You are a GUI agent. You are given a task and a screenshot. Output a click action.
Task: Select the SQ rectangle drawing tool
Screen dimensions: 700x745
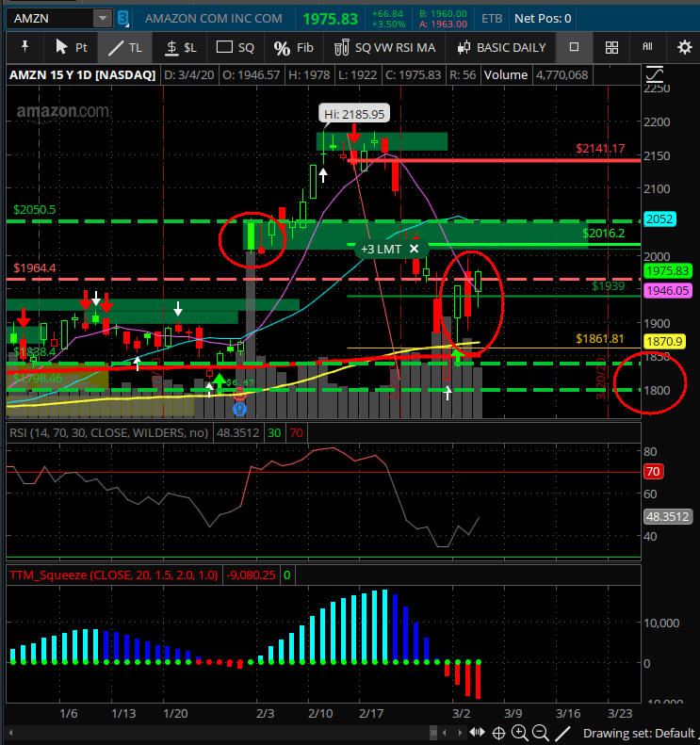click(235, 47)
